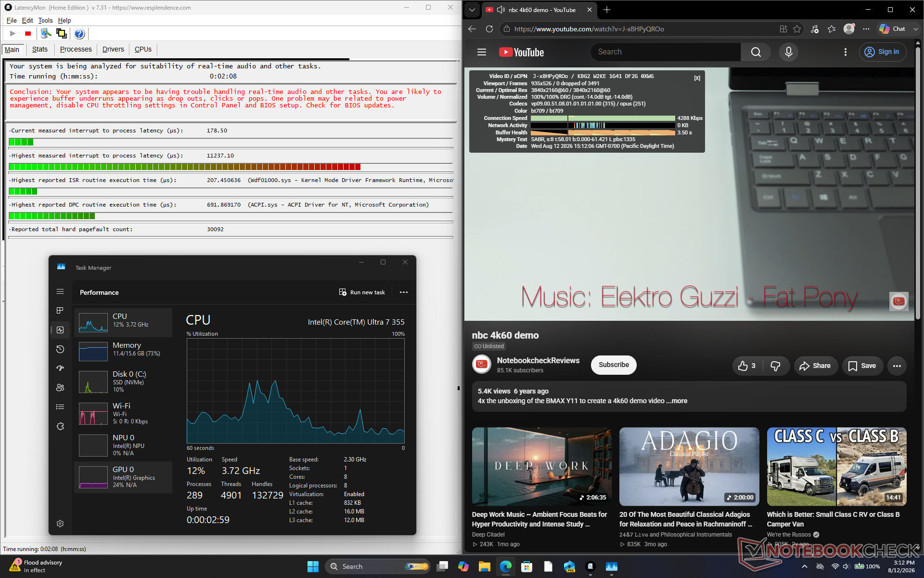
Task: Select the NPU 0 performance entry
Action: tap(124, 445)
